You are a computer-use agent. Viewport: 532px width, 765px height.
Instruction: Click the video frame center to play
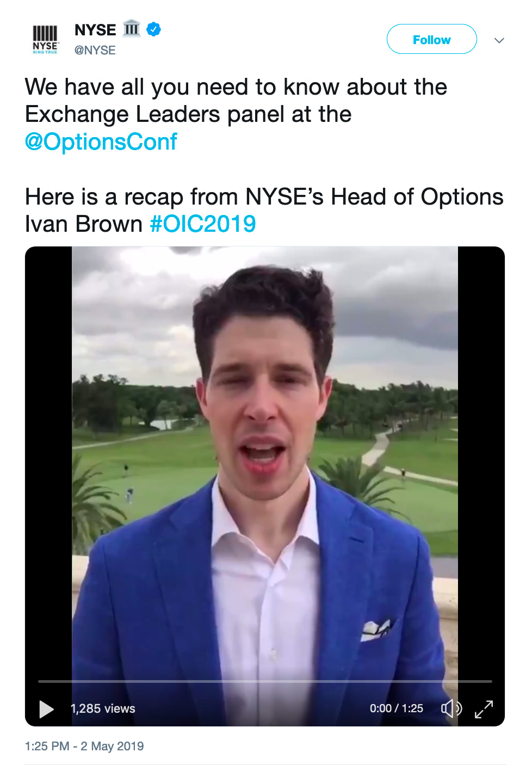point(265,462)
